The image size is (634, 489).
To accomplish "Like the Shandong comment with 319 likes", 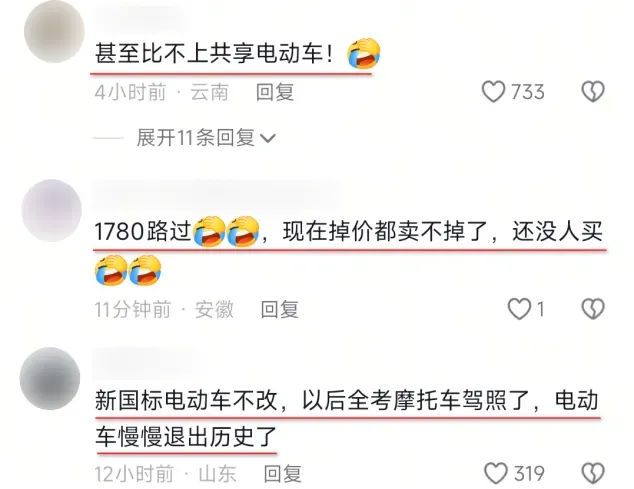I will [496, 473].
